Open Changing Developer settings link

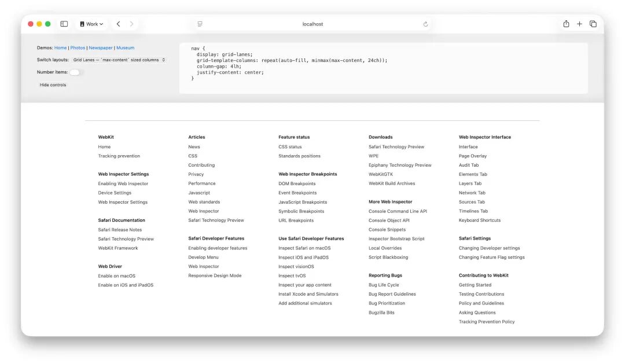(x=490, y=248)
